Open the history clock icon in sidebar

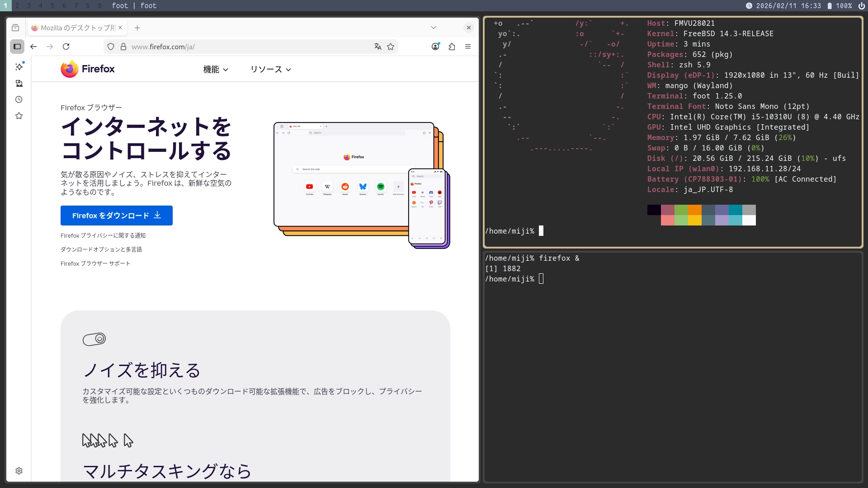(19, 99)
